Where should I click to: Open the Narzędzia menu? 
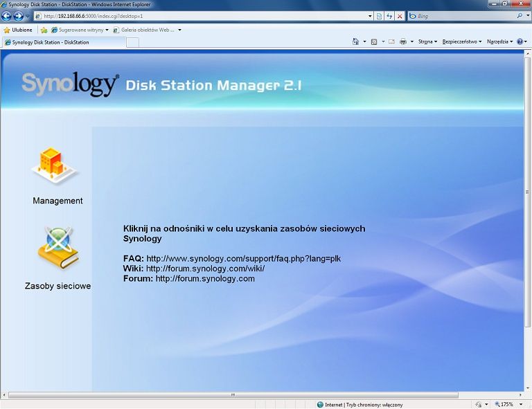(x=499, y=42)
